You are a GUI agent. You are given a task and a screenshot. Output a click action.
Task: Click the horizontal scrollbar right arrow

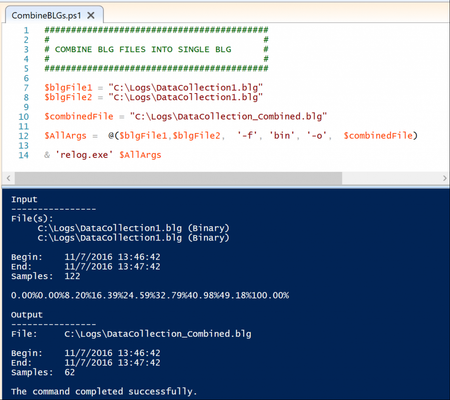pyautogui.click(x=444, y=178)
